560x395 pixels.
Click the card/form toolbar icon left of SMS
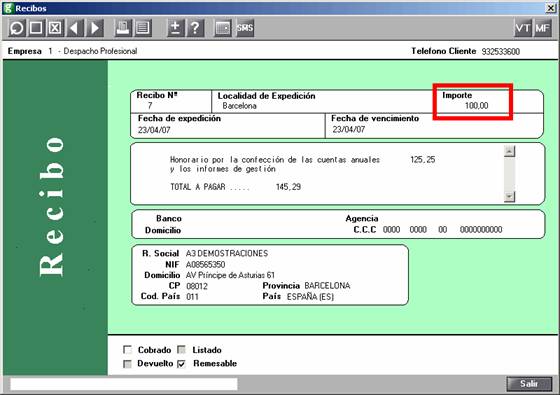(223, 28)
